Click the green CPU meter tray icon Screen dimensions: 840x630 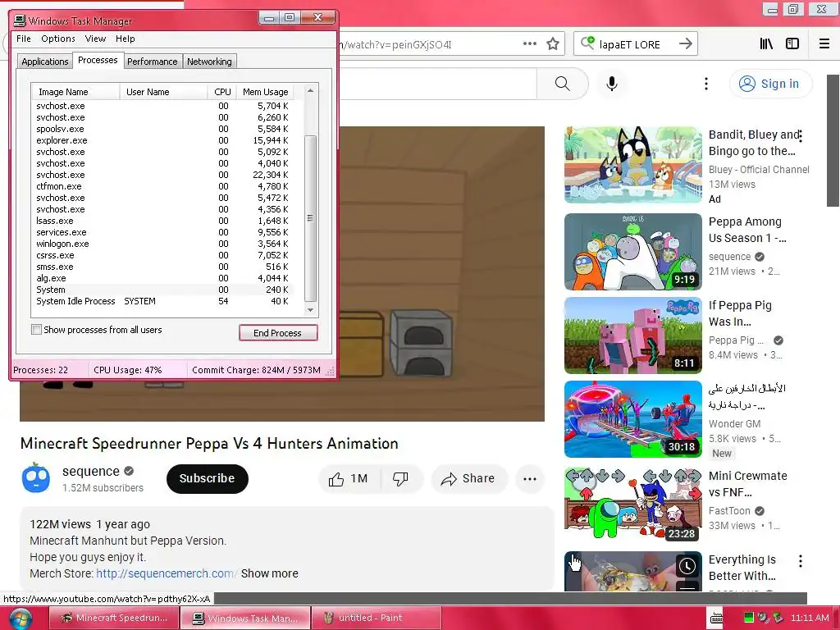coord(749,617)
